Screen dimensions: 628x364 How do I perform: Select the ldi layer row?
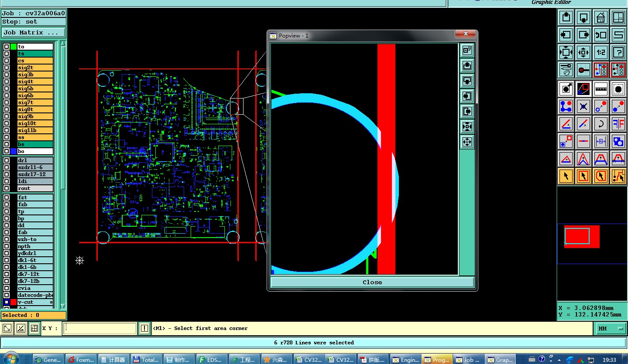35,181
